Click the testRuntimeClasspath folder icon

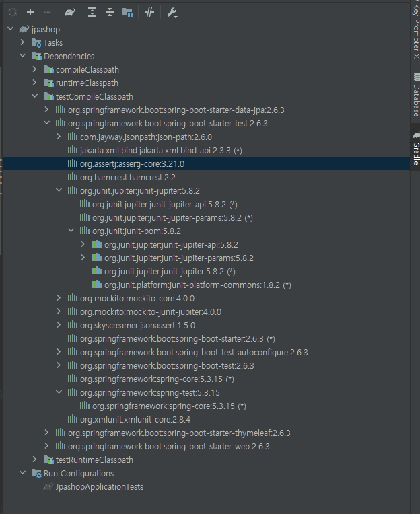coord(48,460)
